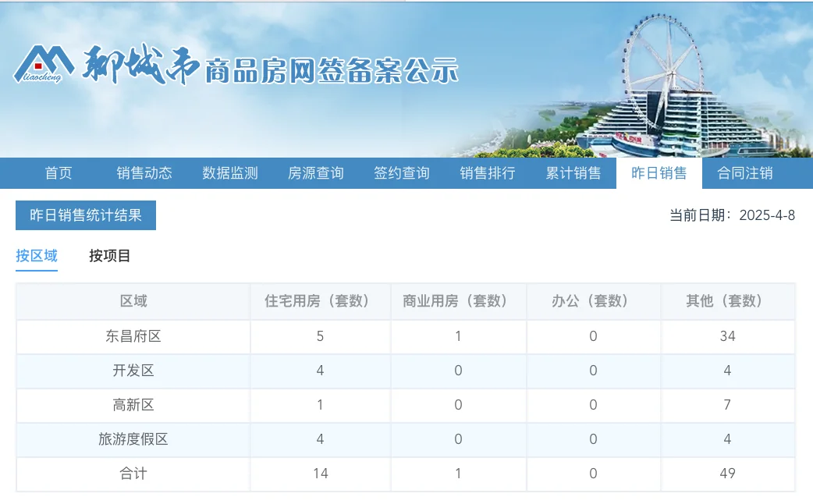
Task: Click 高新区 residential value 1
Action: (320, 405)
